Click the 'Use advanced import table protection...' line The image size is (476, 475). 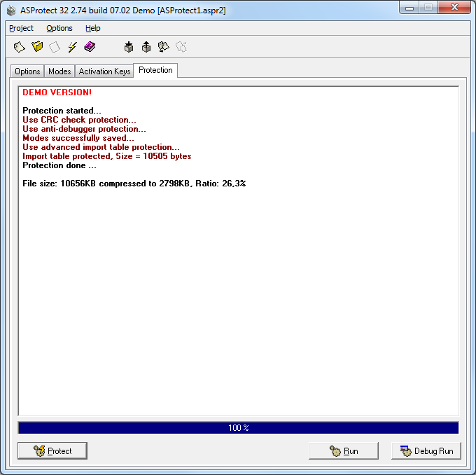coord(101,147)
